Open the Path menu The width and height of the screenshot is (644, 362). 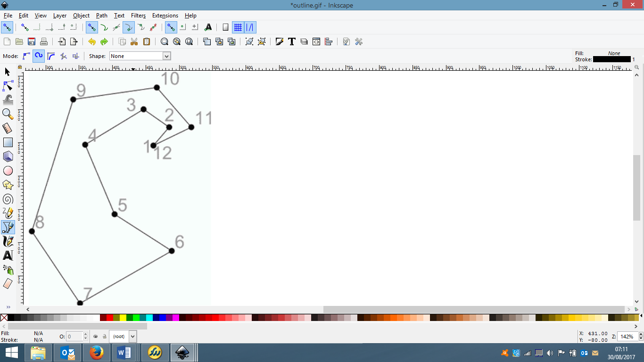(101, 15)
